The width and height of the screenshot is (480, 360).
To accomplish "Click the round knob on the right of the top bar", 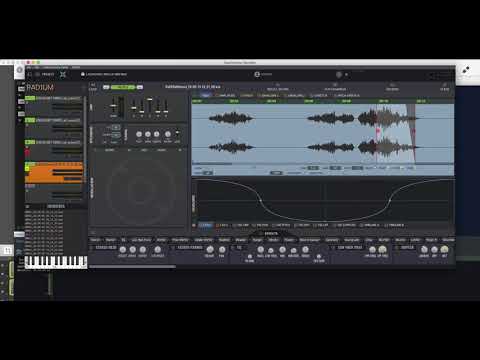I will click(339, 74).
